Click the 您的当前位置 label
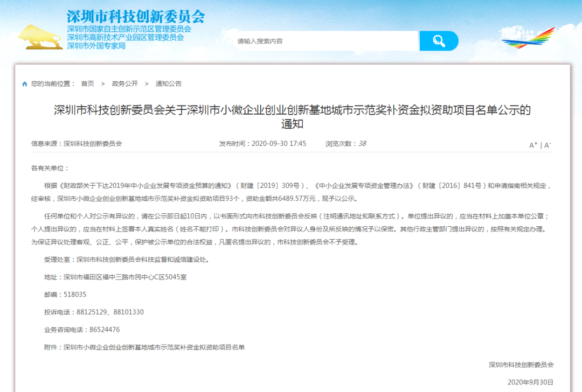The width and height of the screenshot is (582, 392). [53, 84]
